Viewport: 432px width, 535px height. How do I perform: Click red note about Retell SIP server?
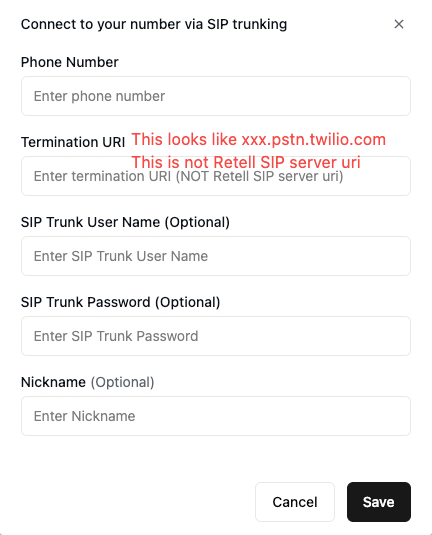coord(246,162)
